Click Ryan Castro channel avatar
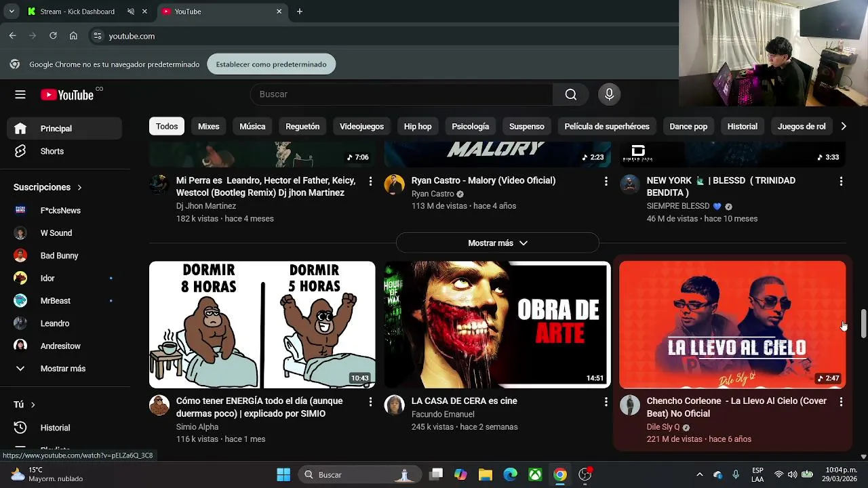Image resolution: width=868 pixels, height=488 pixels. pyautogui.click(x=394, y=184)
